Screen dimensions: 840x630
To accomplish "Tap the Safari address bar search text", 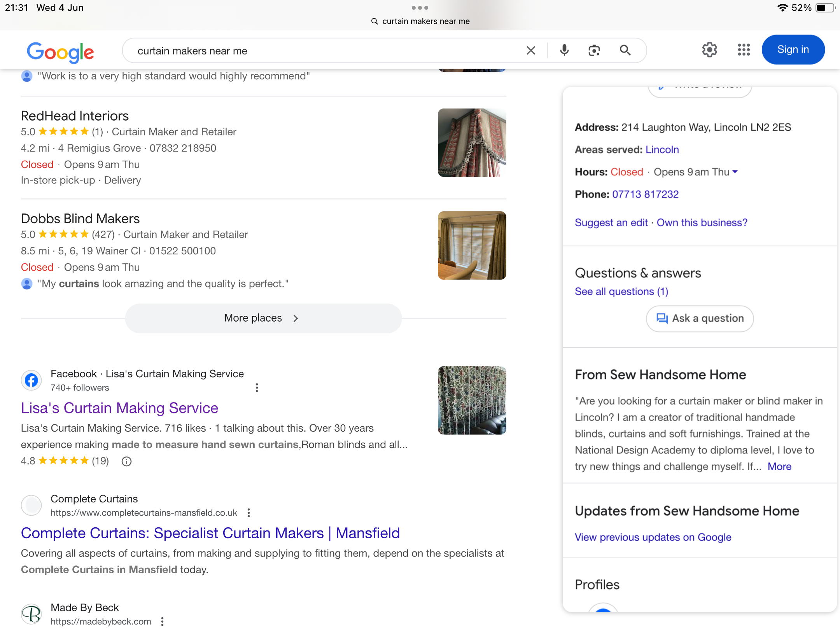I will pyautogui.click(x=426, y=21).
